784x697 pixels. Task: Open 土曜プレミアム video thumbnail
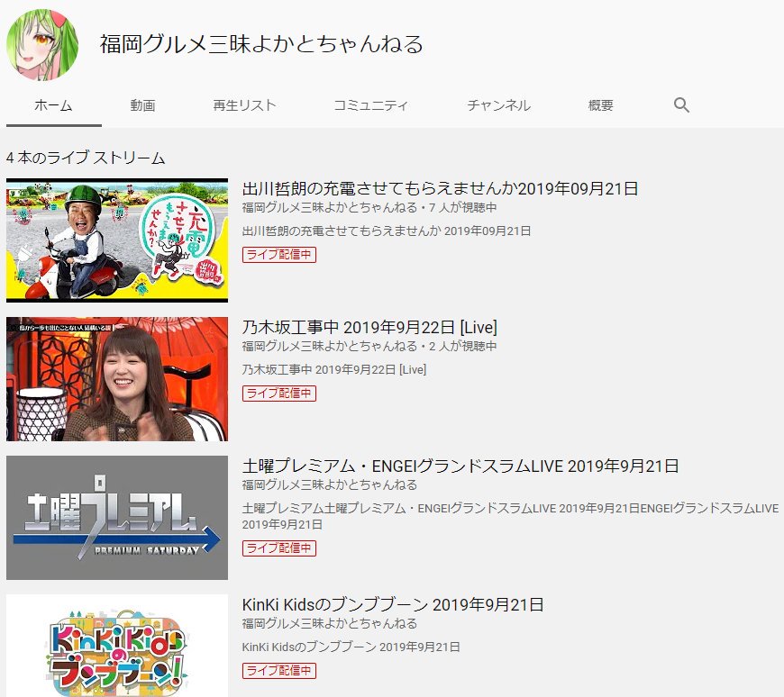coord(117,518)
